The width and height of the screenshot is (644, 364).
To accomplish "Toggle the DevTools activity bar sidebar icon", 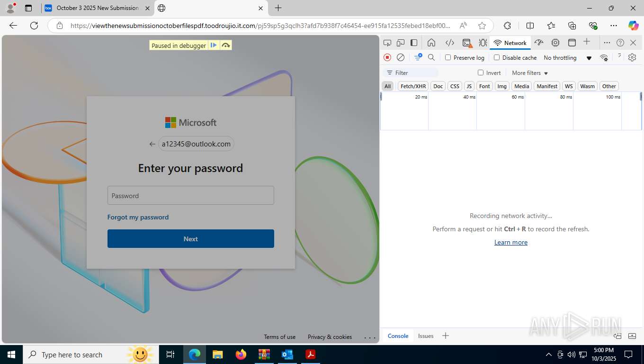I will pos(414,43).
